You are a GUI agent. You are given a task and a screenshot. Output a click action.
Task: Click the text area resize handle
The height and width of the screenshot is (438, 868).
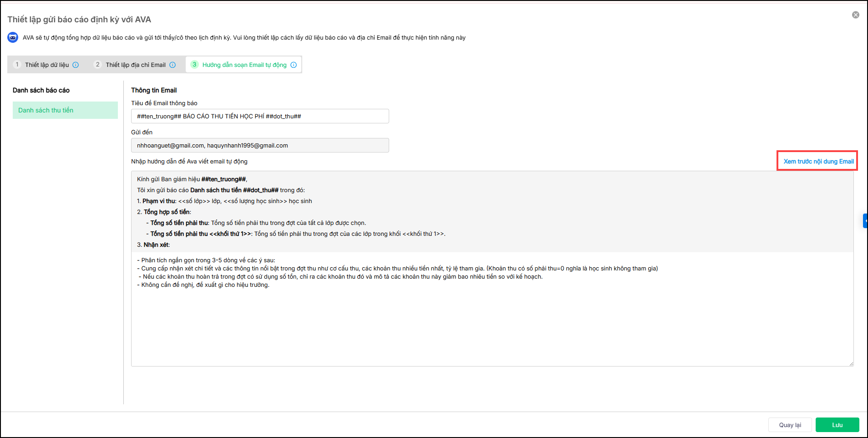tap(851, 363)
